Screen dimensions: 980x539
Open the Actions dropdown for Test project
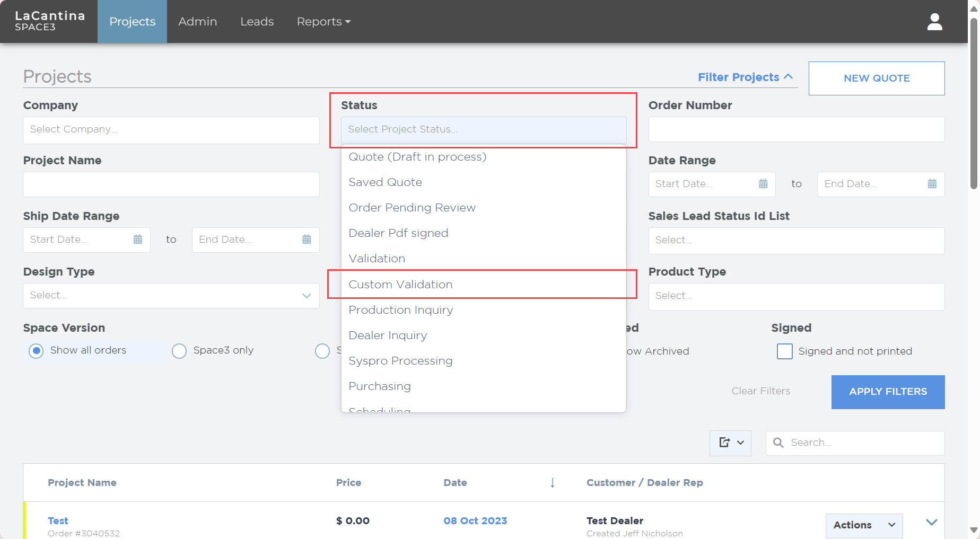click(x=864, y=525)
